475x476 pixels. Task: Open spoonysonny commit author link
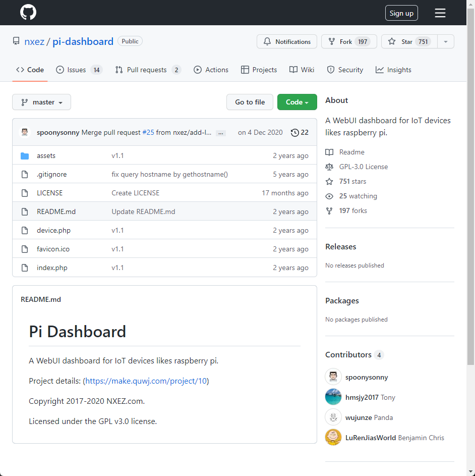[58, 132]
